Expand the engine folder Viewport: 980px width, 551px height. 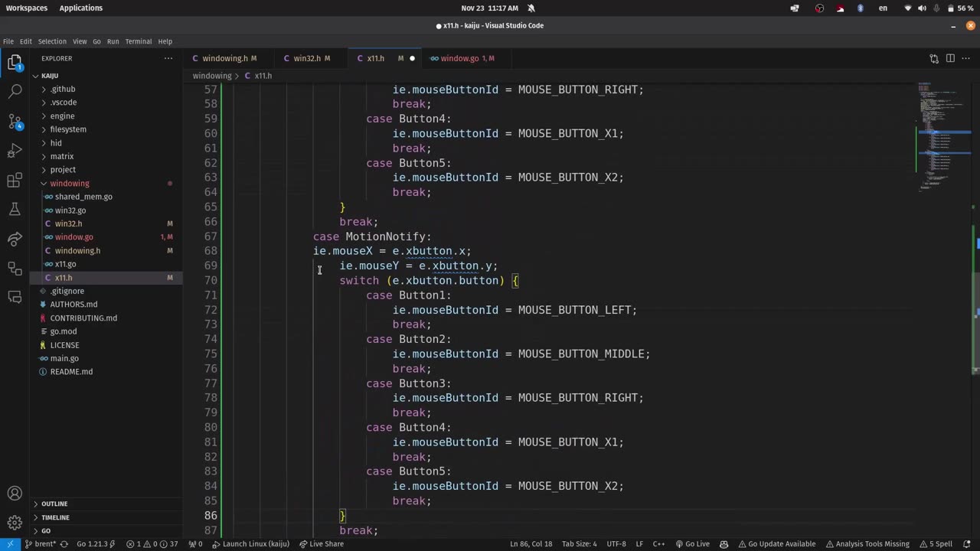(107, 116)
